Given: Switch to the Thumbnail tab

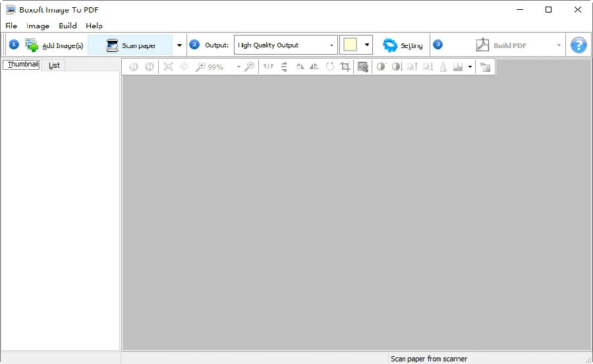Looking at the screenshot, I should coord(22,65).
